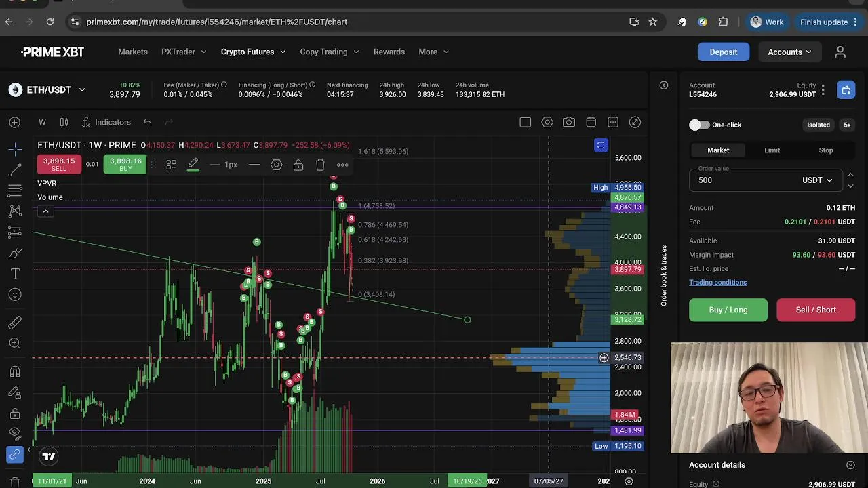Collapse the order book side panel arrow
Viewport: 868px width, 488px height.
664,85
